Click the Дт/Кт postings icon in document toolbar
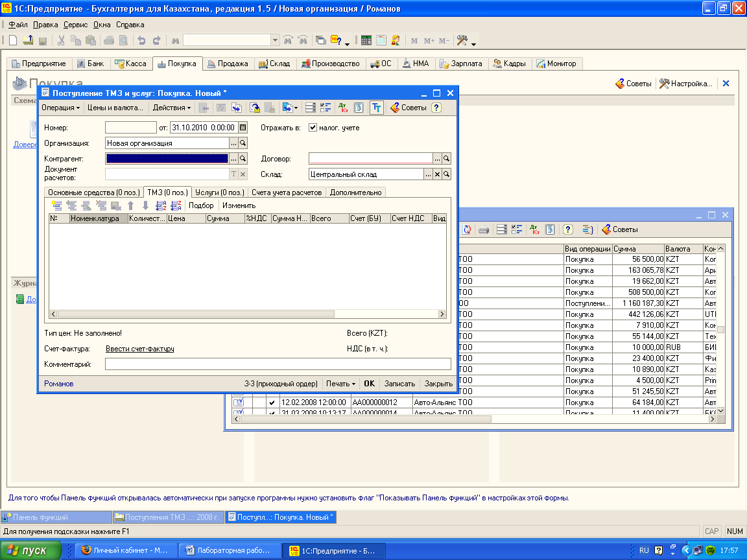The image size is (747, 560). click(x=344, y=108)
